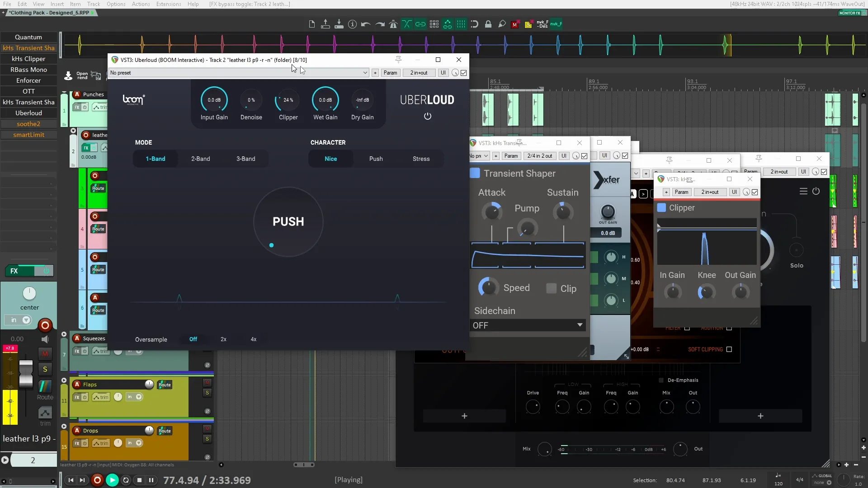Click the transport Play button
The height and width of the screenshot is (488, 868).
click(112, 480)
